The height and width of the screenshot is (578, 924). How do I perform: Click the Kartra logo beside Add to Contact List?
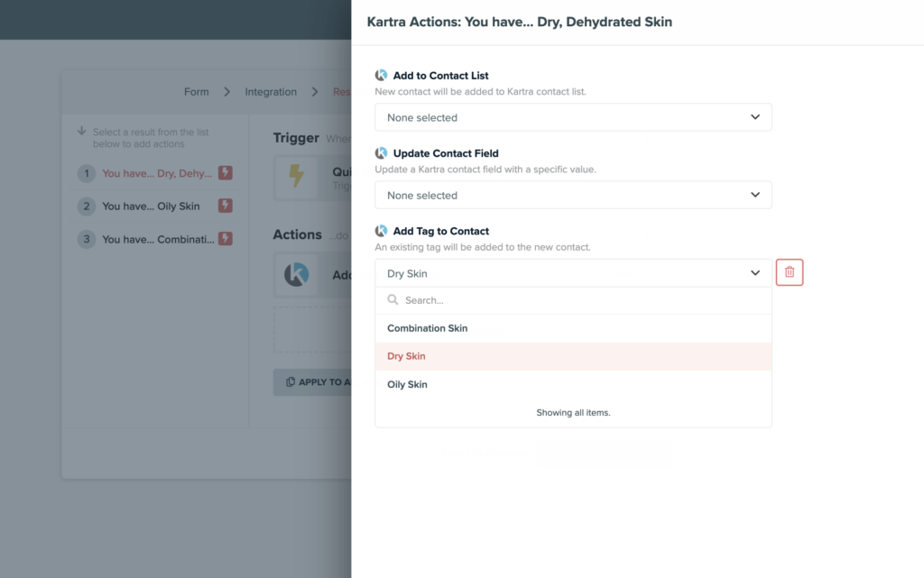pyautogui.click(x=382, y=76)
